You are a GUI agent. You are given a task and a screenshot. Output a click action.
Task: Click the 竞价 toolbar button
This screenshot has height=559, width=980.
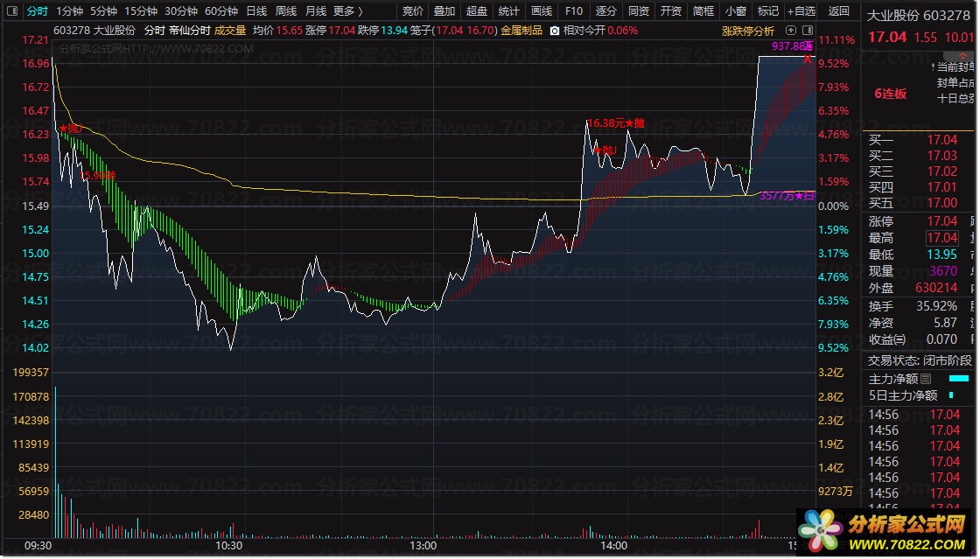[x=412, y=10]
